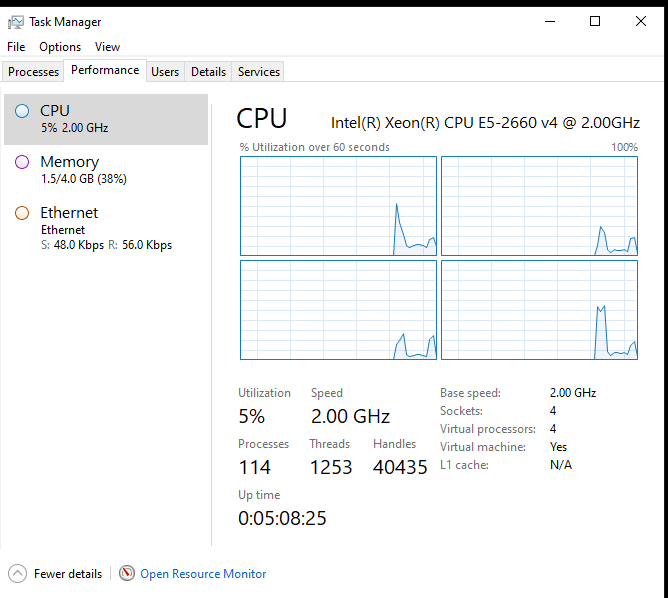Switch to the Users tab
668x598 pixels.
pyautogui.click(x=165, y=72)
